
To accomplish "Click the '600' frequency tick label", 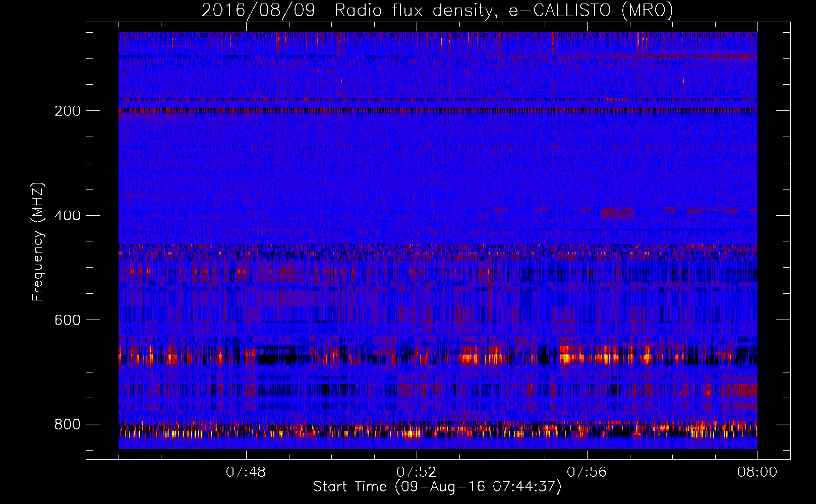I will coord(68,321).
